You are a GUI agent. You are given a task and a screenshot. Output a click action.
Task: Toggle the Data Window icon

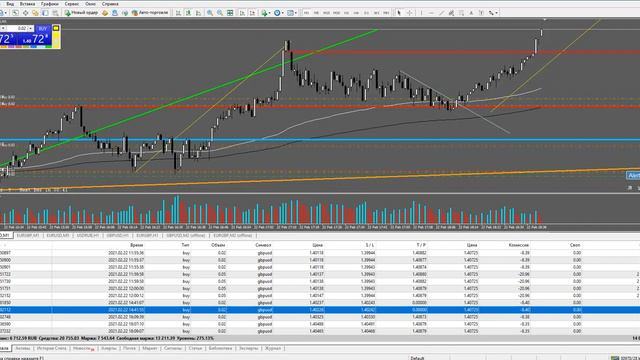25,13
